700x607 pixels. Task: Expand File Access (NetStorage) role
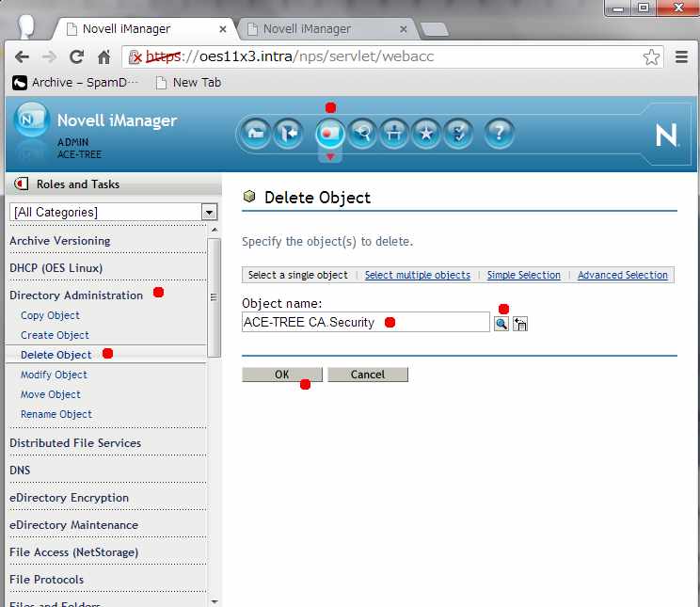point(73,552)
